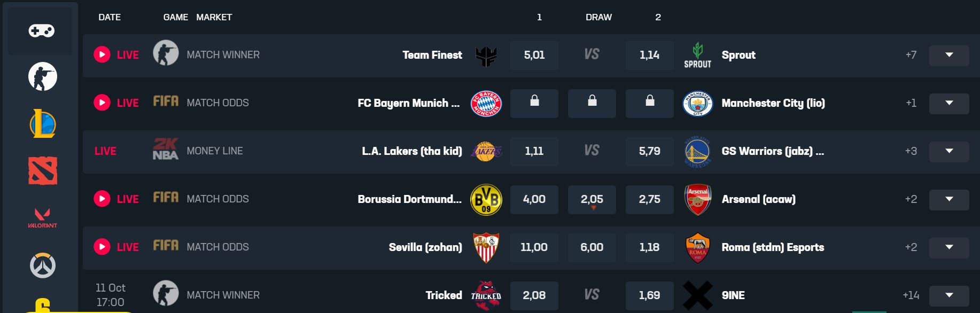Sort matches by the DATE column header
The width and height of the screenshot is (980, 313).
110,17
